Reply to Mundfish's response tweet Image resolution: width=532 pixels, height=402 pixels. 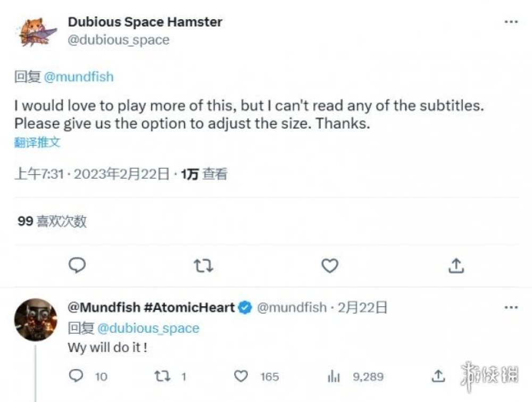point(77,376)
